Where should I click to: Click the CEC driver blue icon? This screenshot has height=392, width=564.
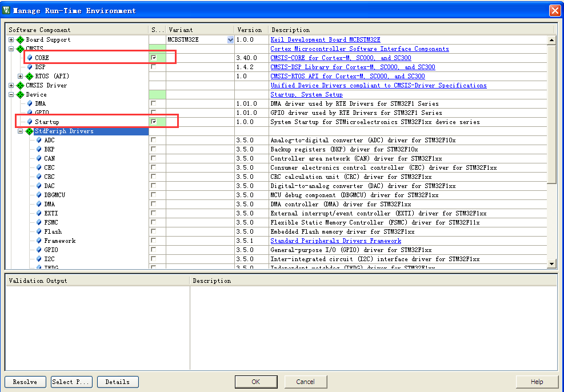coord(39,167)
